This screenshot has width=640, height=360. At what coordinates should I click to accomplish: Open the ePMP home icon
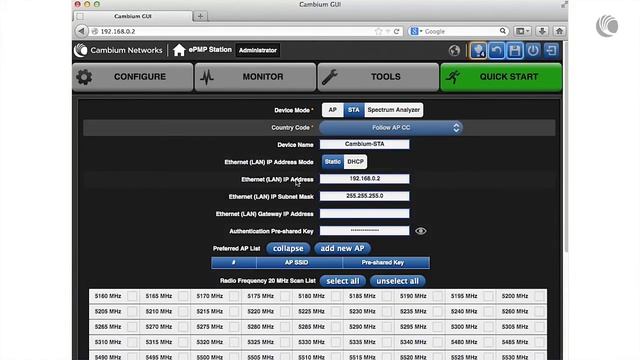(179, 50)
